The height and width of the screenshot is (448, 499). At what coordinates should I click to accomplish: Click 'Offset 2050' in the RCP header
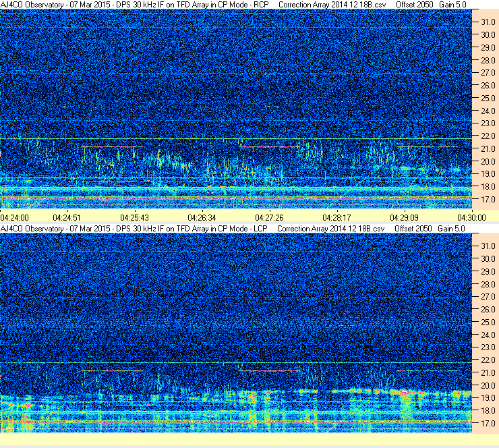[414, 5]
